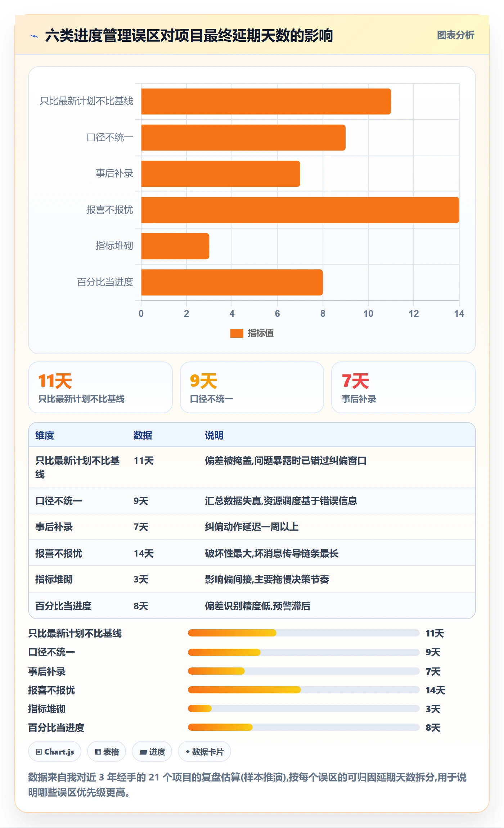Click the footnote starting with 数据来自我对近
Viewport: 504px width, 828px height.
click(x=247, y=785)
